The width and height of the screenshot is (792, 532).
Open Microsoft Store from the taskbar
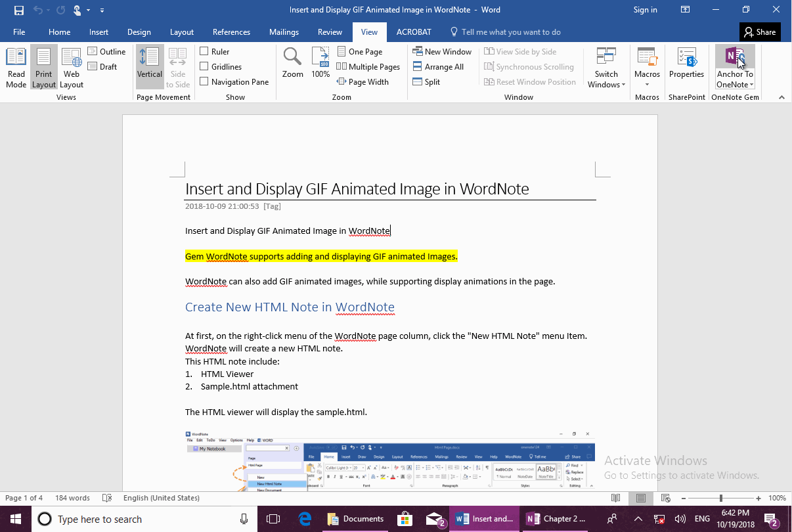tap(405, 519)
